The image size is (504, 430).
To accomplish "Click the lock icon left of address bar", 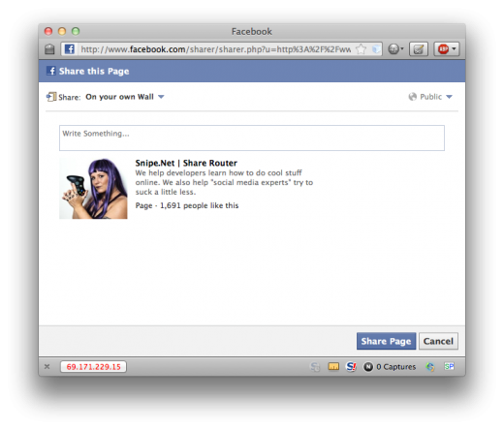I will 49,49.
